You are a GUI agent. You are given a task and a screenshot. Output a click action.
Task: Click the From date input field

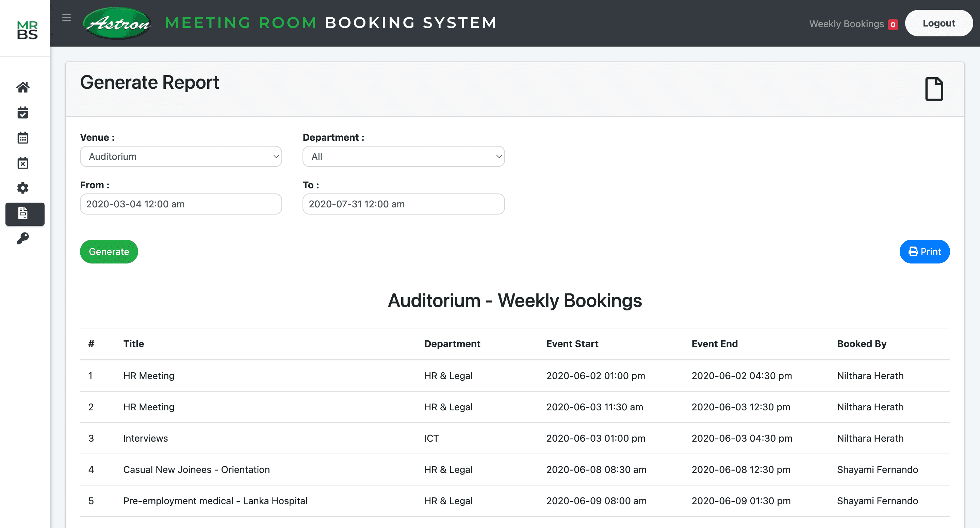point(181,204)
